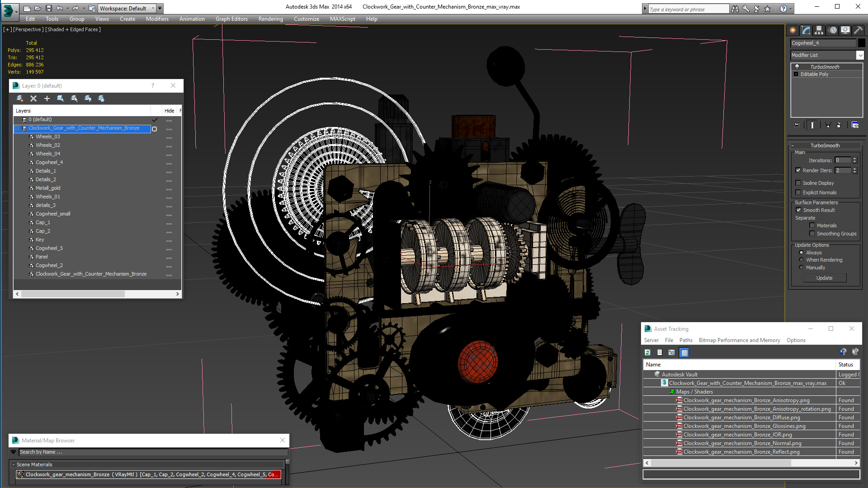Toggle TurboSmooth modifier lightbulb on/off
The image size is (868, 488).
pos(797,66)
